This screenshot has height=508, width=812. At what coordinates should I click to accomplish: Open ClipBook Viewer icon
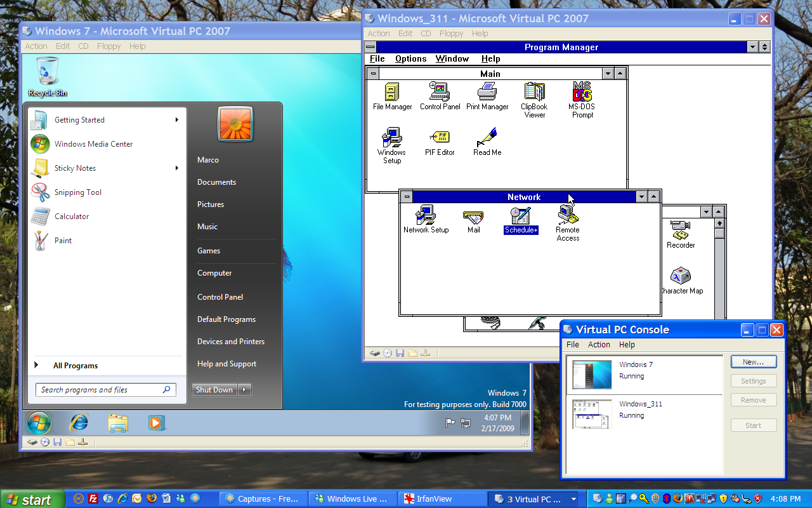[534, 100]
